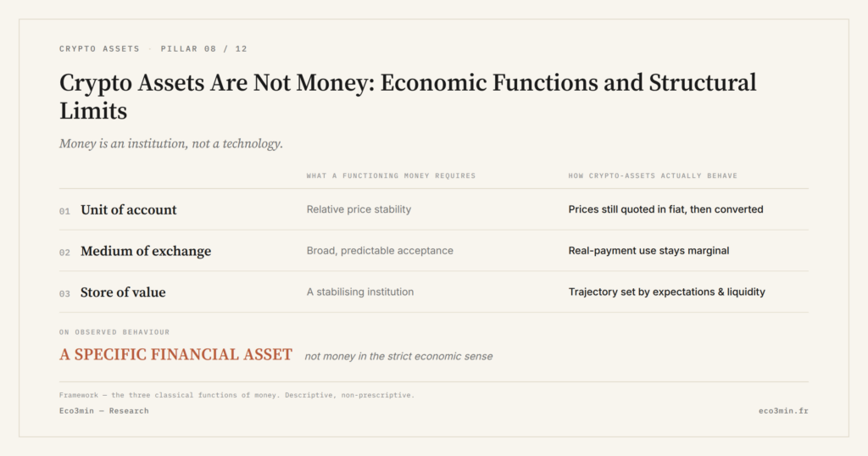The image size is (868, 456).
Task: Click the WHAT A FUNCTIONING MONEY REQUIRES header
Action: pyautogui.click(x=391, y=176)
